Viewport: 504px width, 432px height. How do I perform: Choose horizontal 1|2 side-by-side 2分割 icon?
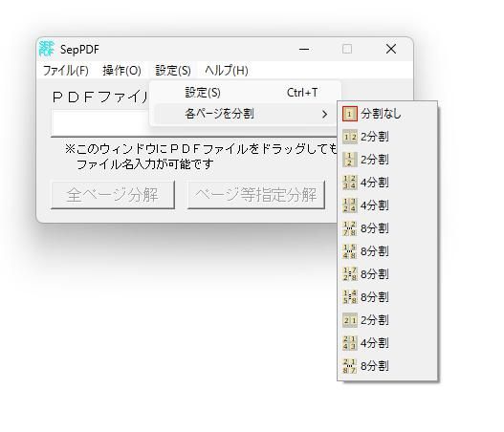pyautogui.click(x=350, y=137)
